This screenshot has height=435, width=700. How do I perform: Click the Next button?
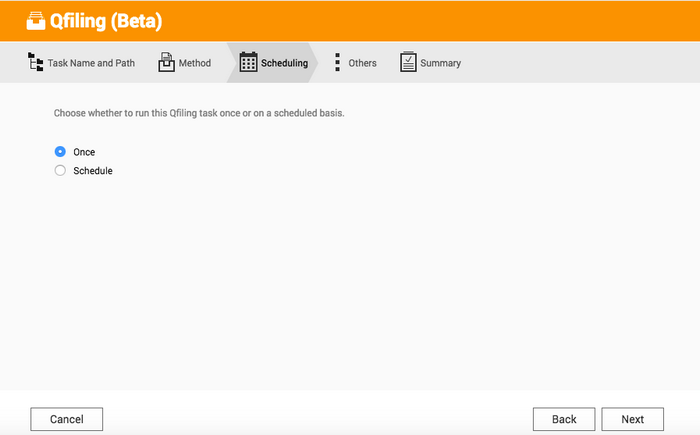pyautogui.click(x=633, y=419)
